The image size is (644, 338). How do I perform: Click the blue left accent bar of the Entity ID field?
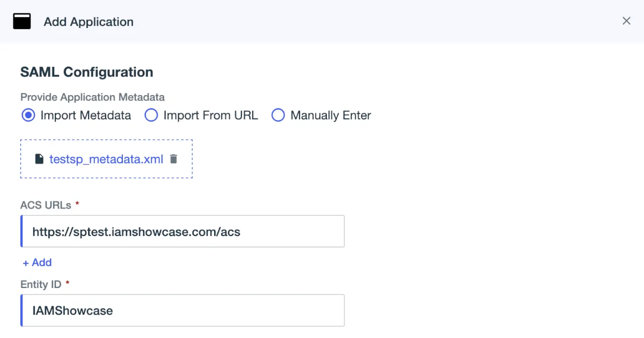[x=22, y=310]
